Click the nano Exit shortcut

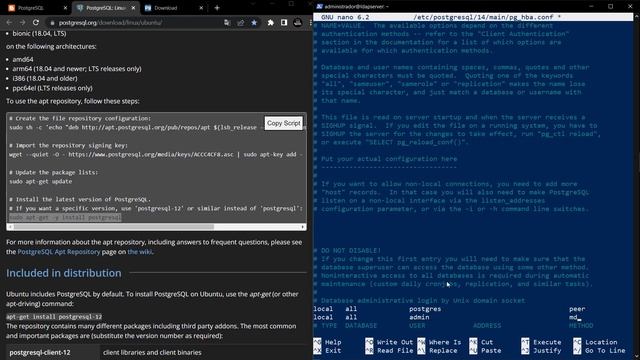pos(328,351)
